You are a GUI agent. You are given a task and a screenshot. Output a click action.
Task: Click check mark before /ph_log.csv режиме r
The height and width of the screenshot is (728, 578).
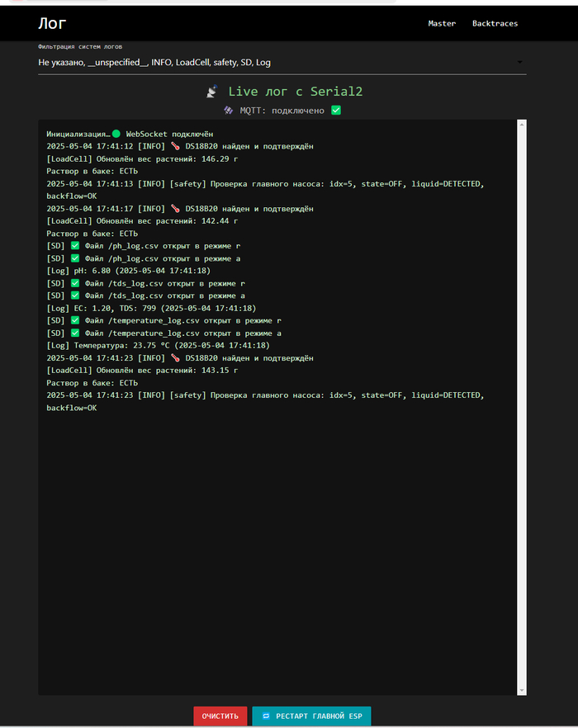pyautogui.click(x=75, y=246)
